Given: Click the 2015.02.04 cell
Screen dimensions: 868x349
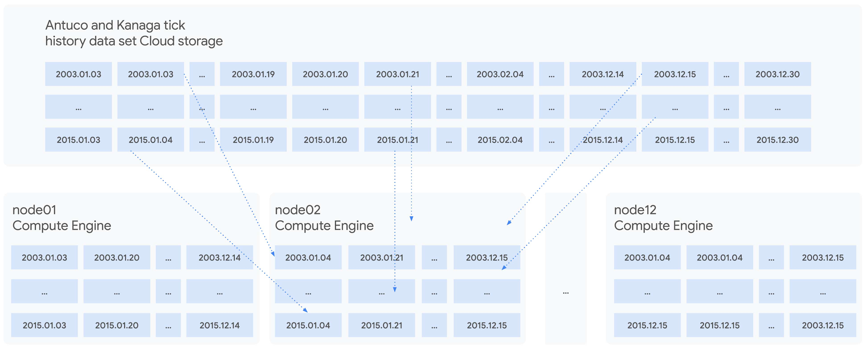Looking at the screenshot, I should click(500, 139).
